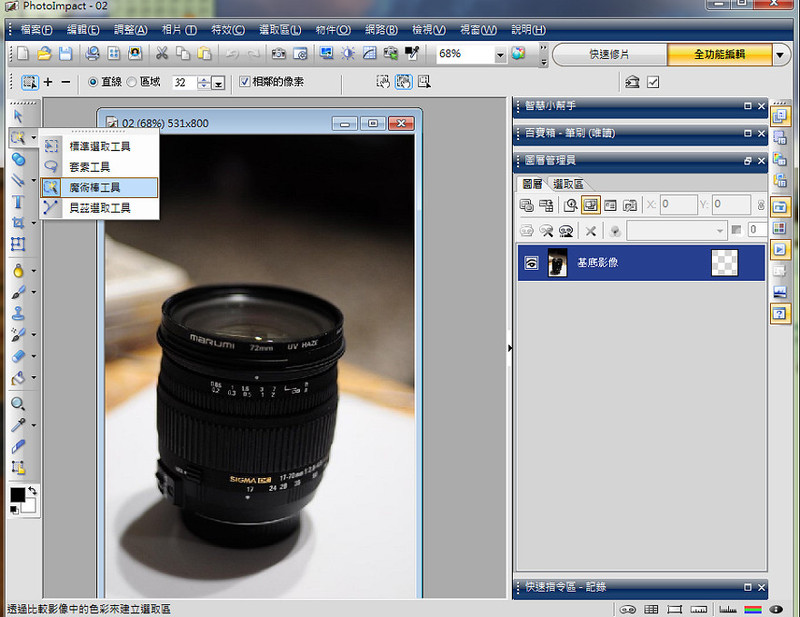
Task: Select the Fill bucket tool
Action: click(x=18, y=378)
